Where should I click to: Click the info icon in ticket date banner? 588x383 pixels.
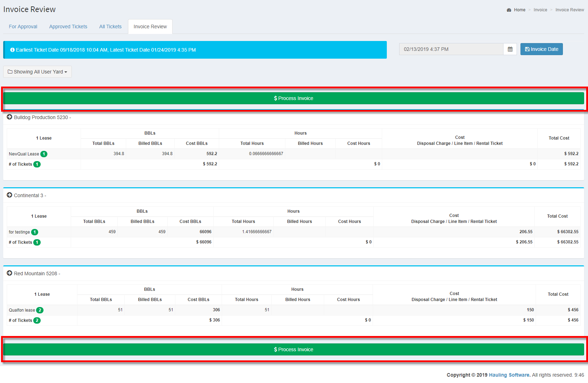[x=12, y=50]
